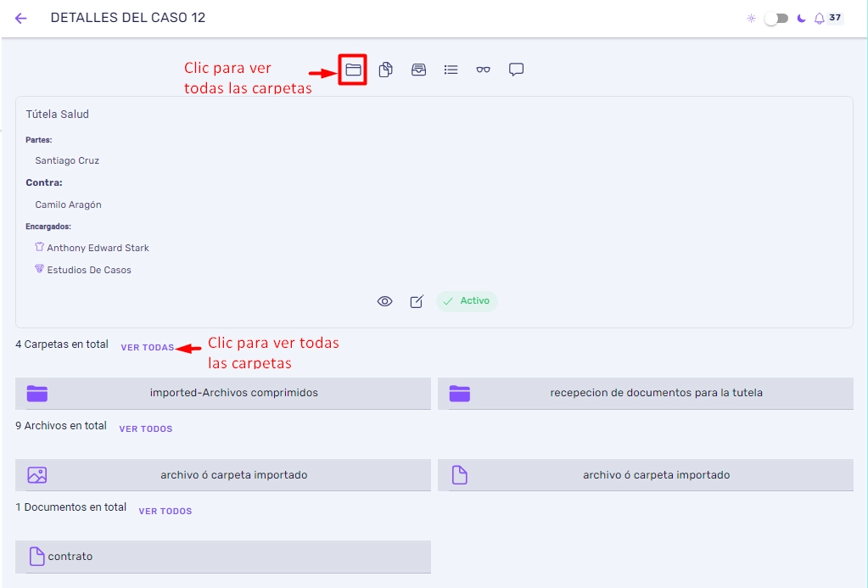Click the DETALLES DEL CASO 12 heading

coord(128,18)
